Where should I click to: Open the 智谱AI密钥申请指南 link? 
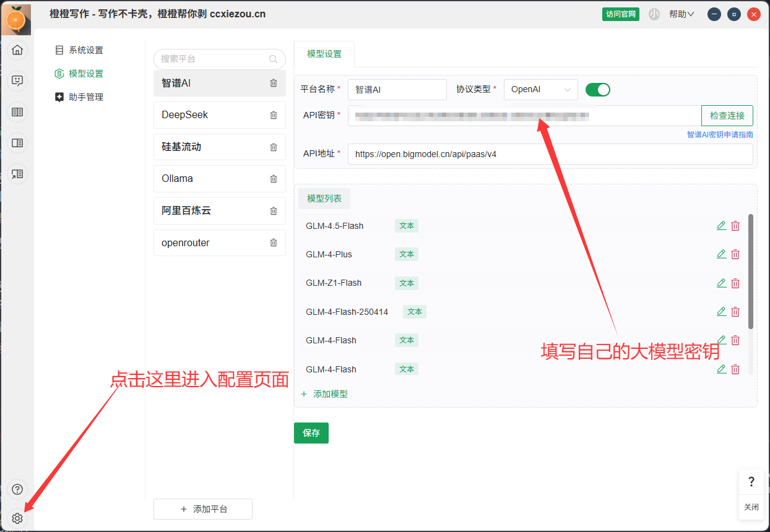tap(719, 134)
